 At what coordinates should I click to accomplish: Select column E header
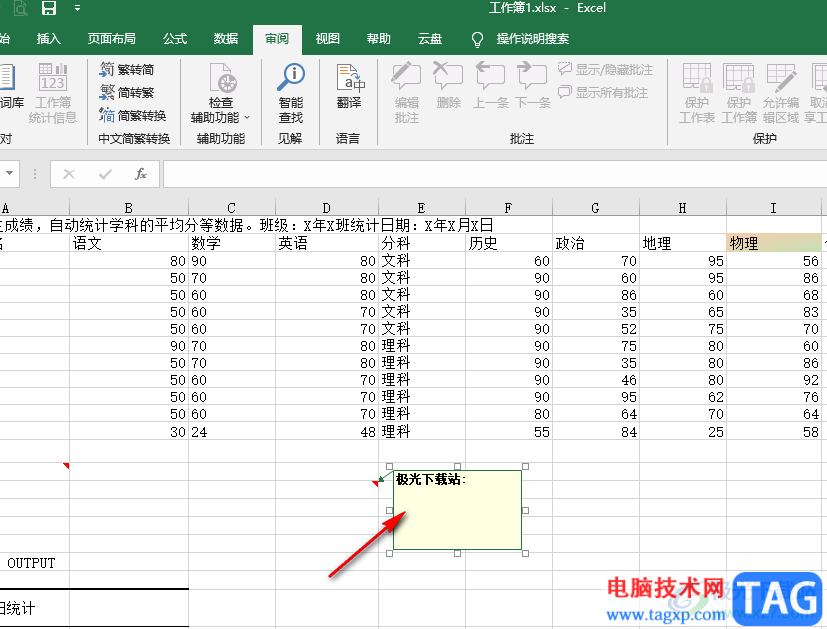click(421, 208)
